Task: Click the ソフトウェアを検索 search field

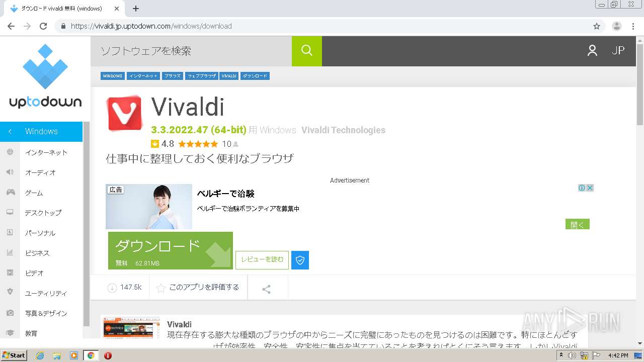Action: tap(191, 51)
